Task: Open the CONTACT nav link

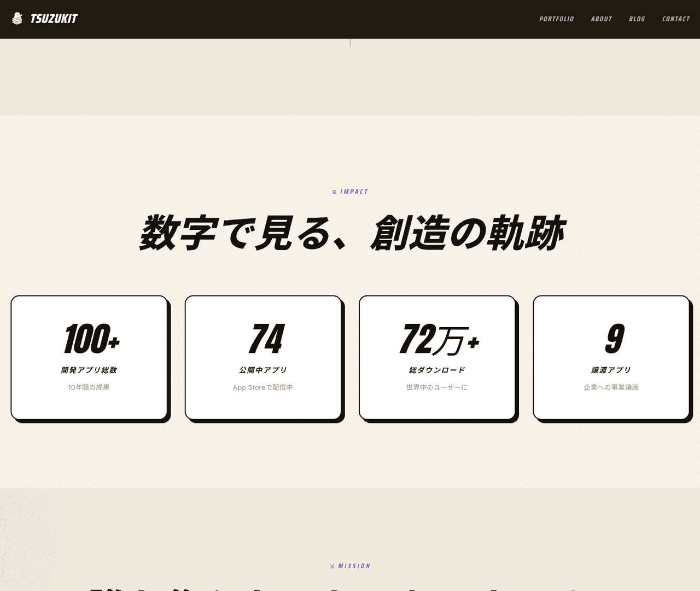Action: (x=676, y=19)
